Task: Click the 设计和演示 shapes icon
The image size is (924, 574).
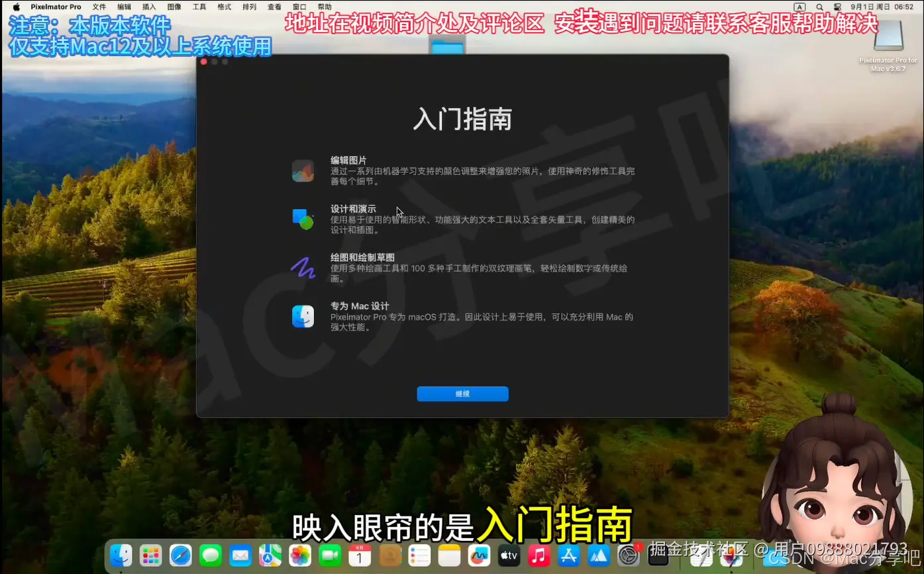Action: tap(303, 219)
